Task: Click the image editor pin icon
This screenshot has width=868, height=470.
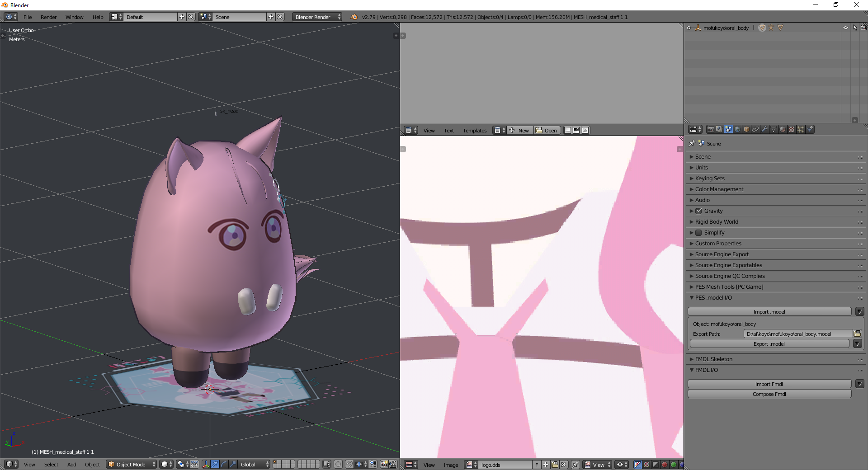Action: pyautogui.click(x=576, y=465)
